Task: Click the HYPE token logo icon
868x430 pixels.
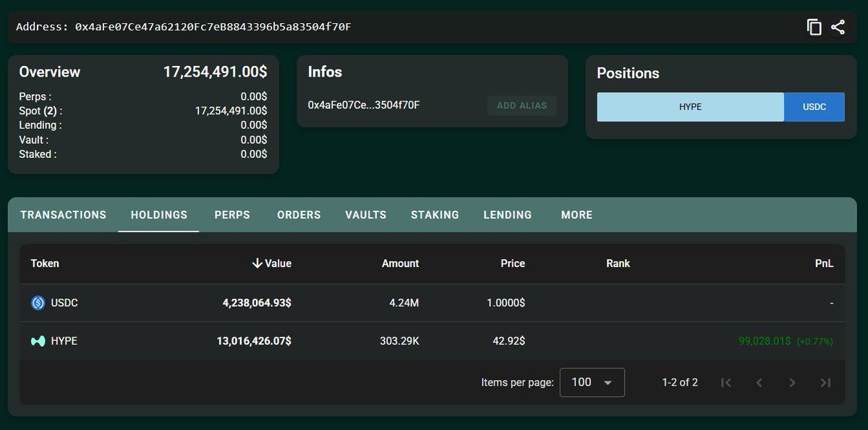Action: (38, 340)
